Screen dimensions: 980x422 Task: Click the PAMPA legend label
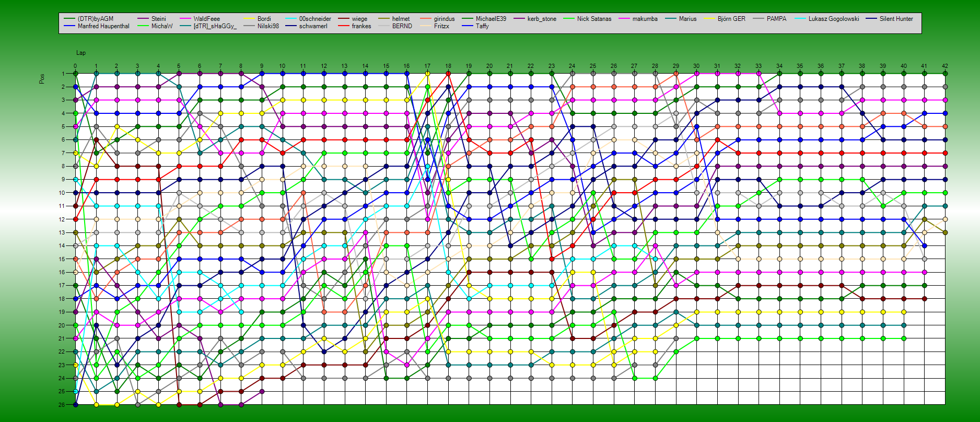point(777,19)
